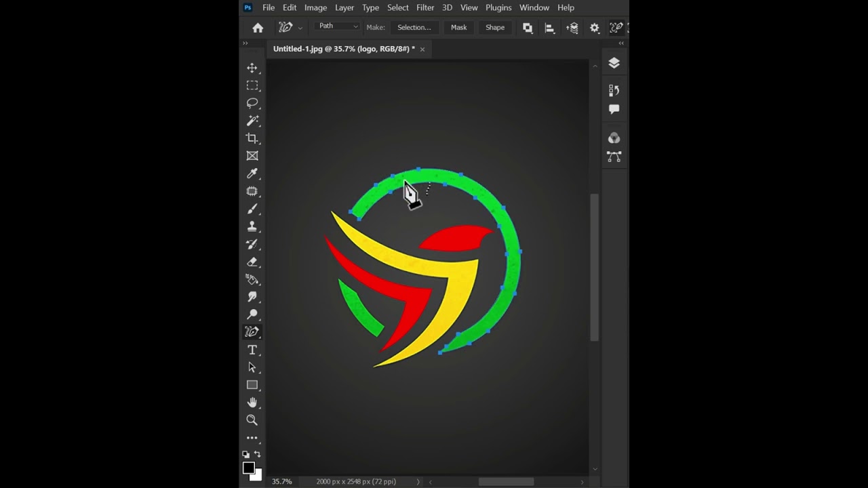Image resolution: width=868 pixels, height=488 pixels.
Task: Select the Smudge tool
Action: [252, 297]
